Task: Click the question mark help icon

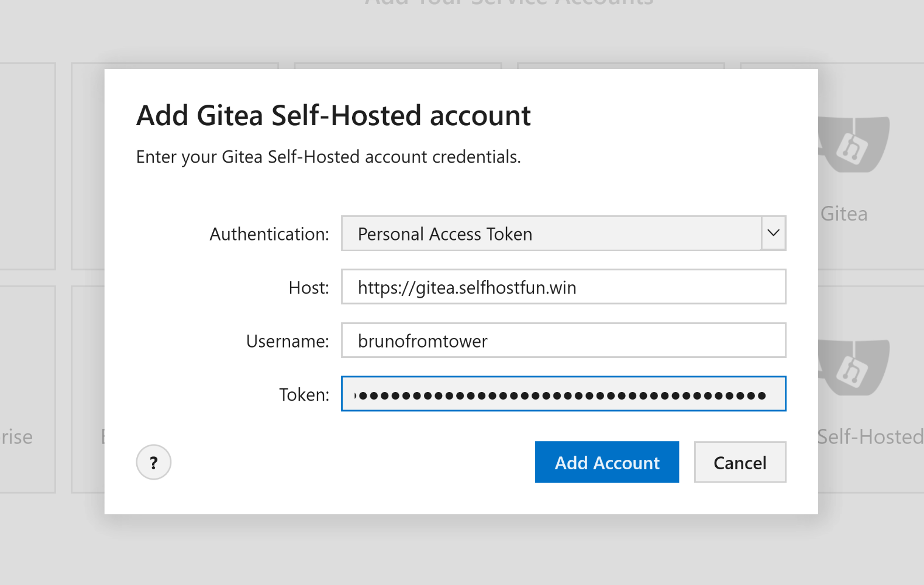Action: point(153,462)
